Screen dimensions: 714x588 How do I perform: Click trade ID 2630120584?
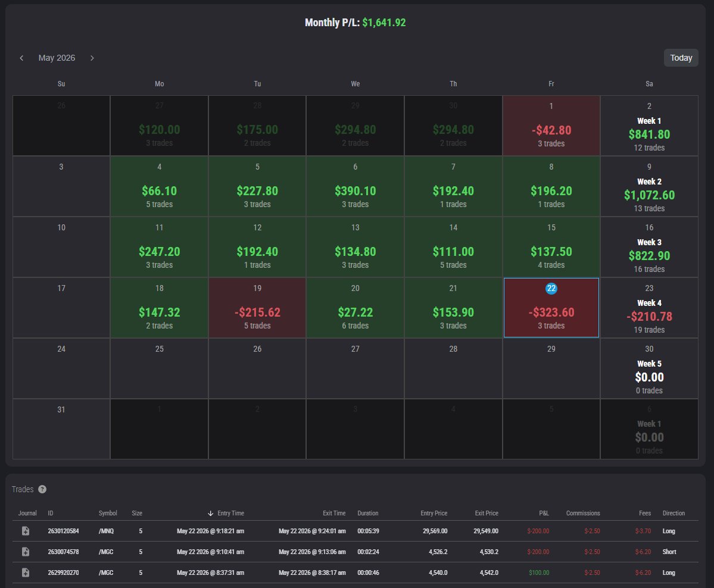tap(63, 531)
